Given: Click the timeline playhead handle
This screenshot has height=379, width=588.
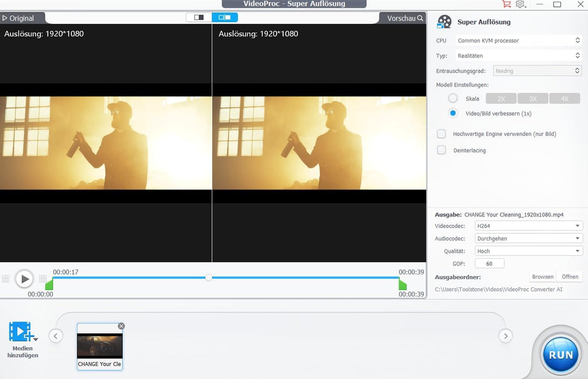Looking at the screenshot, I should (209, 277).
